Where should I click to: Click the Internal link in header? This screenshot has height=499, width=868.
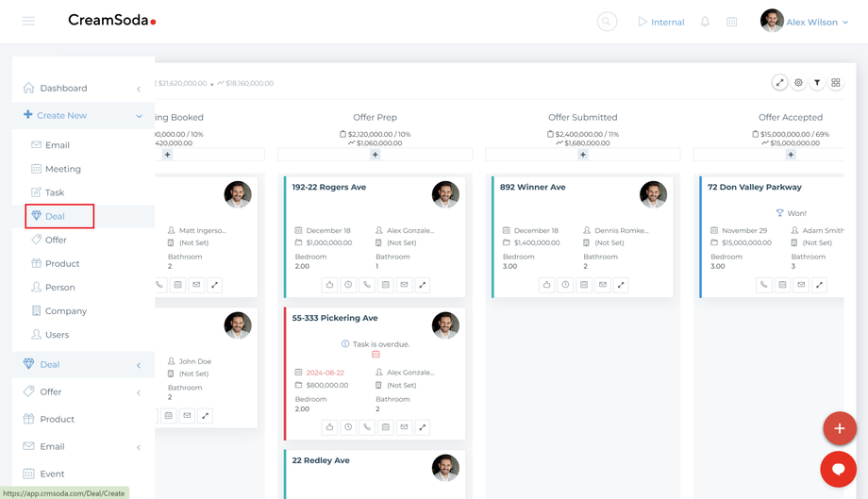[x=660, y=22]
